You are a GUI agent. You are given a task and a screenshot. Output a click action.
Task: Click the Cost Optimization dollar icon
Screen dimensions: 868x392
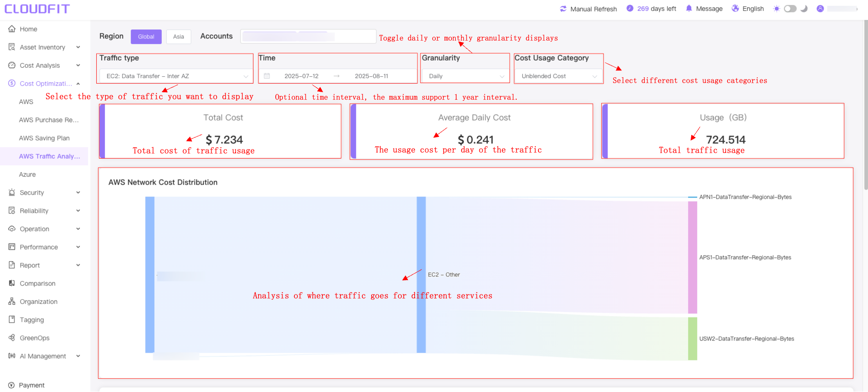pos(12,84)
